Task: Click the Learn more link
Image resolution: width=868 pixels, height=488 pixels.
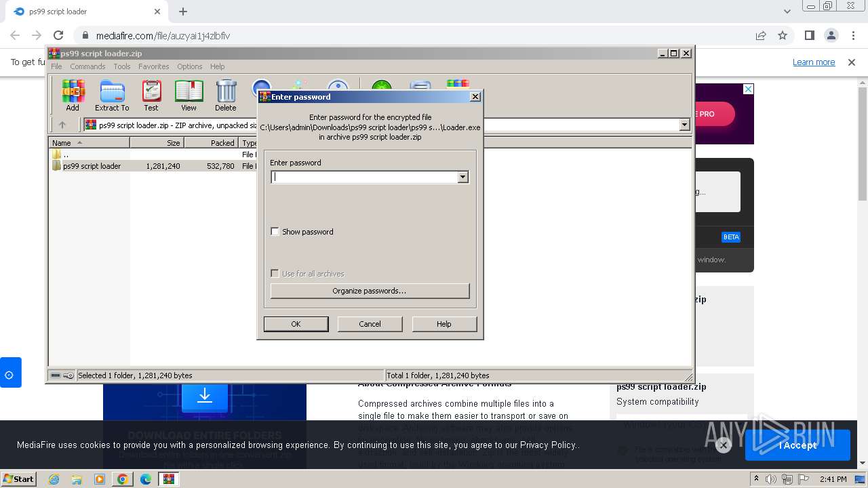Action: 814,62
